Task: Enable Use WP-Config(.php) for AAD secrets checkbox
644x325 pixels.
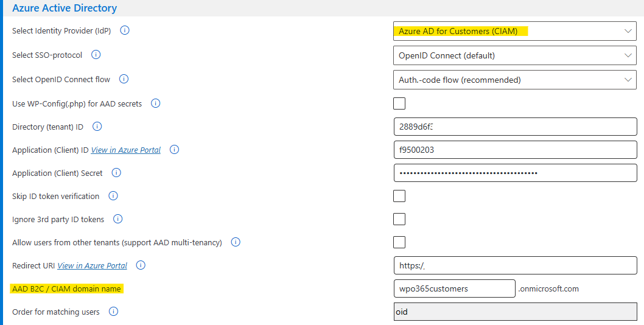Action: pos(399,103)
